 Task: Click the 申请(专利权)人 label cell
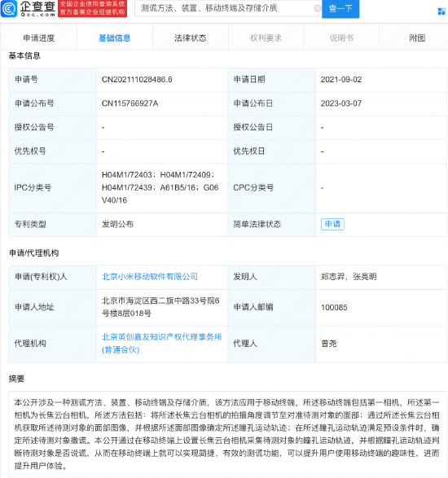tap(53, 277)
